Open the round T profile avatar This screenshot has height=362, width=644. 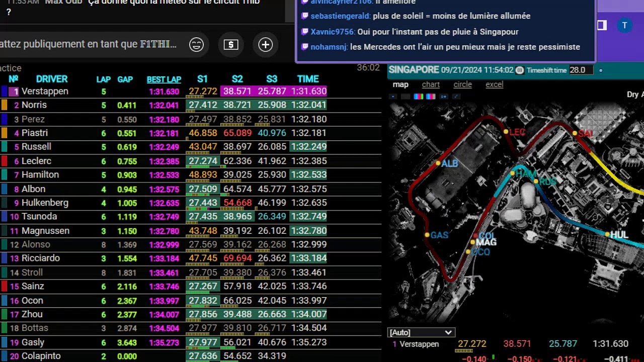click(624, 25)
